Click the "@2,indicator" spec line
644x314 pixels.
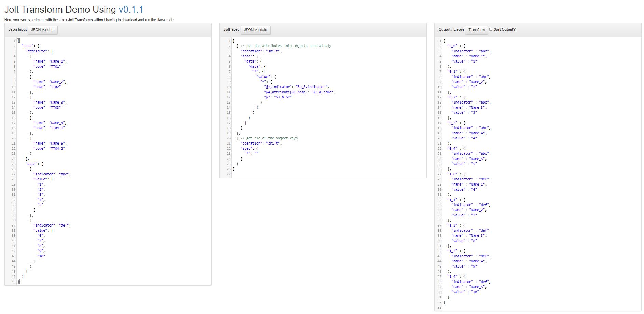coord(297,87)
